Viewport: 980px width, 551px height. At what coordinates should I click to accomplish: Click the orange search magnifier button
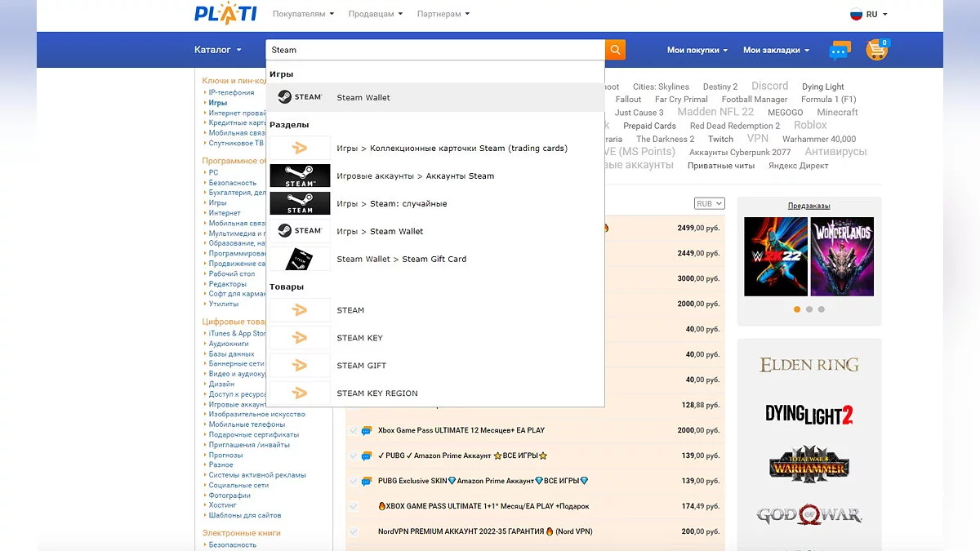pyautogui.click(x=615, y=50)
